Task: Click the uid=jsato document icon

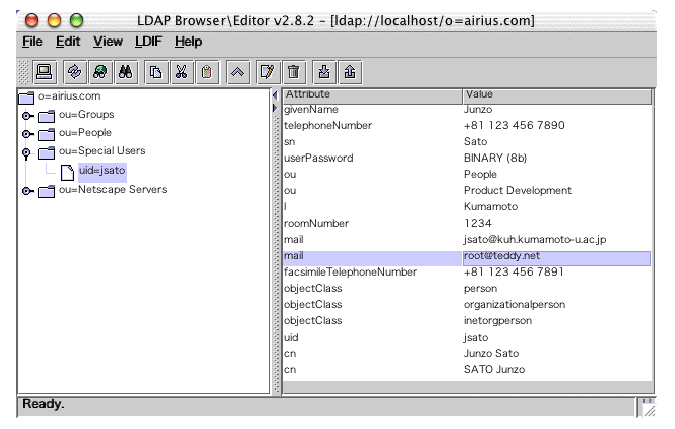Action: pyautogui.click(x=67, y=173)
